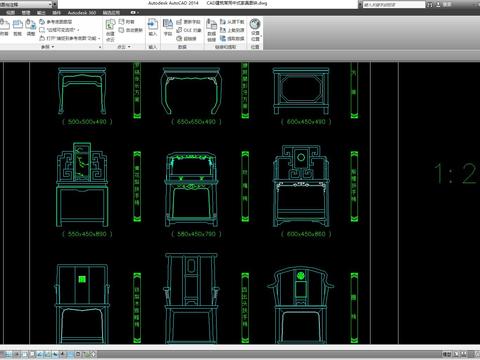Image resolution: width=480 pixels, height=360 pixels.
Task: Open the Import (输入) file icon
Action: click(x=153, y=27)
